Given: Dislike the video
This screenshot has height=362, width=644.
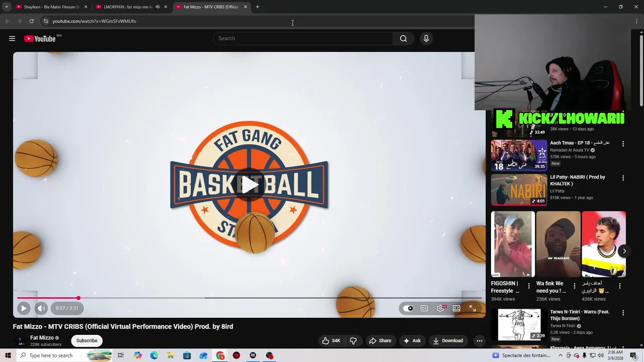Looking at the screenshot, I should click(x=353, y=340).
